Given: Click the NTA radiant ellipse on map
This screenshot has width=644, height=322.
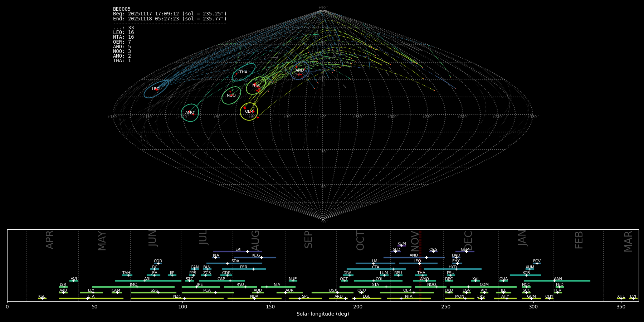Looking at the screenshot, I should pos(256,86).
